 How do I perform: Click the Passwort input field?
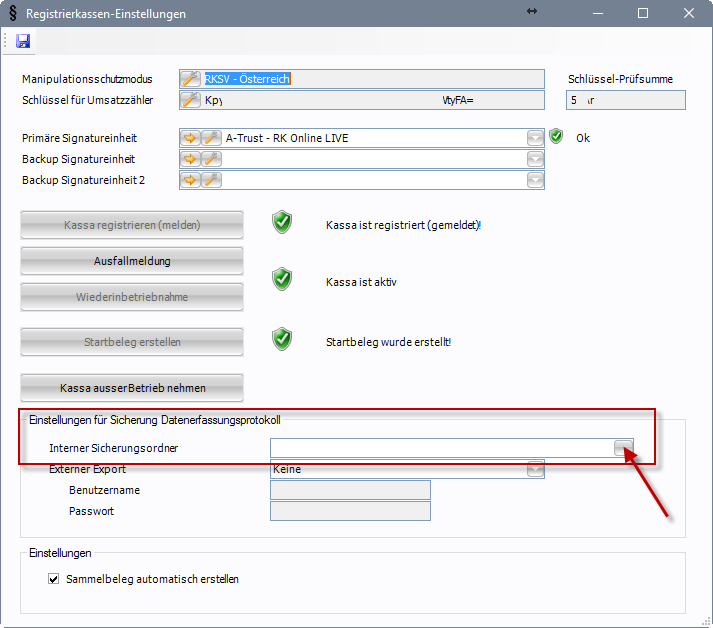350,511
